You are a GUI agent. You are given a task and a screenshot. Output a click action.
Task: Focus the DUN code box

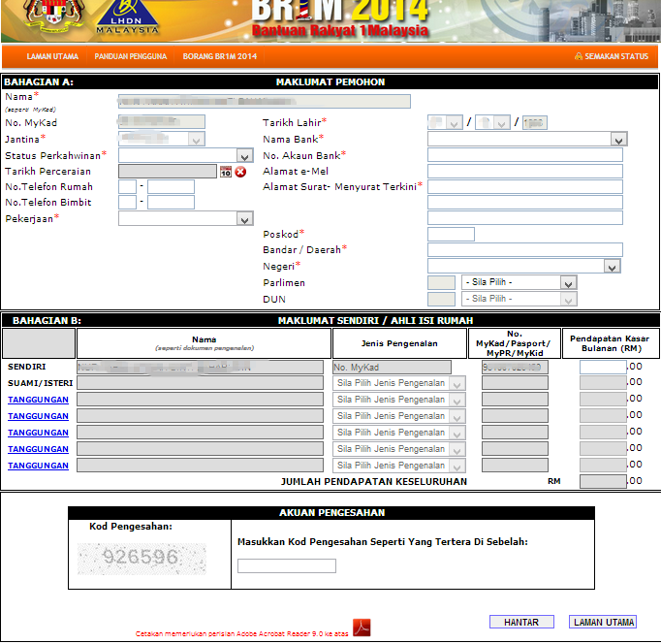(441, 299)
